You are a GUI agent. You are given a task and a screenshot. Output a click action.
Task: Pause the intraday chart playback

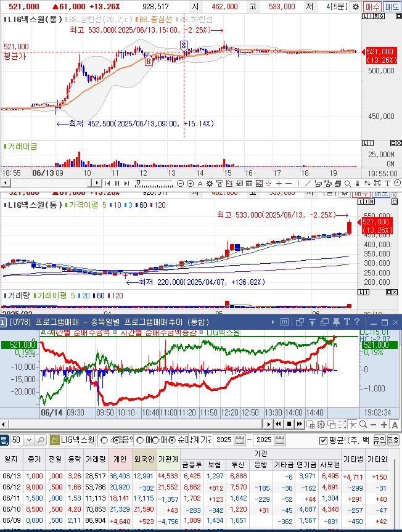(117, 184)
